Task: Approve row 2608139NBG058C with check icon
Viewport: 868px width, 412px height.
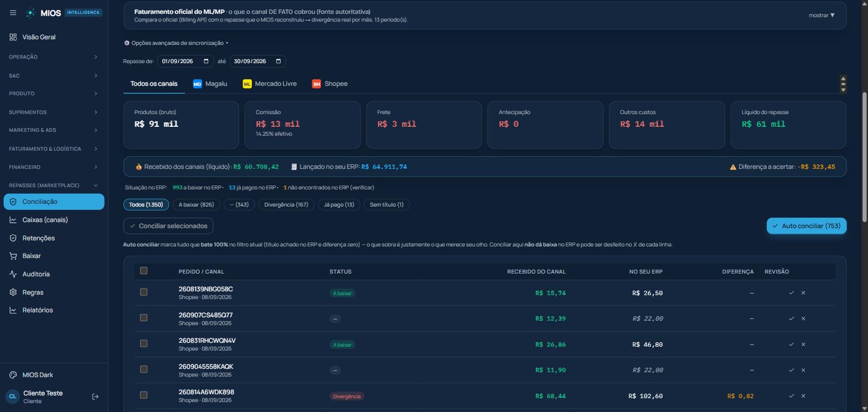Action: click(792, 293)
